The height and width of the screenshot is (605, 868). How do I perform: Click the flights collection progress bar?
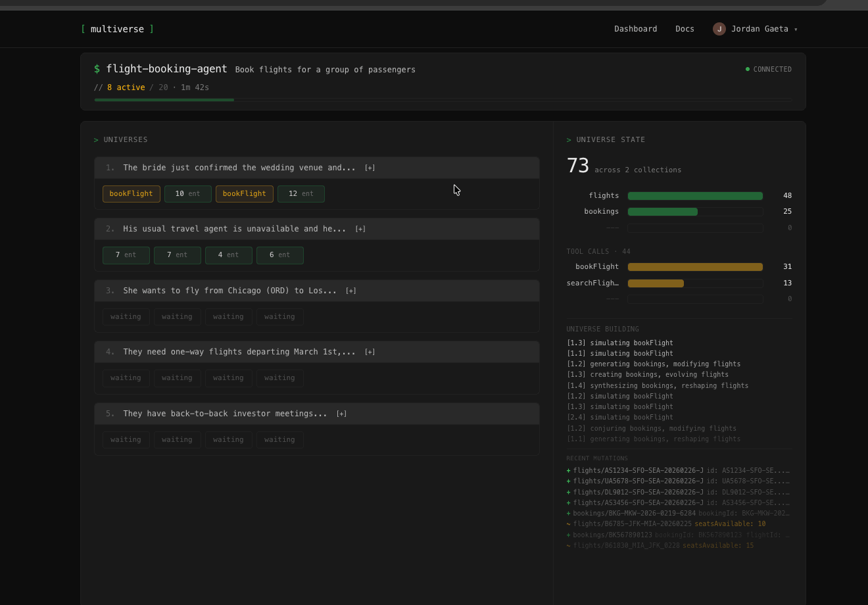(694, 195)
